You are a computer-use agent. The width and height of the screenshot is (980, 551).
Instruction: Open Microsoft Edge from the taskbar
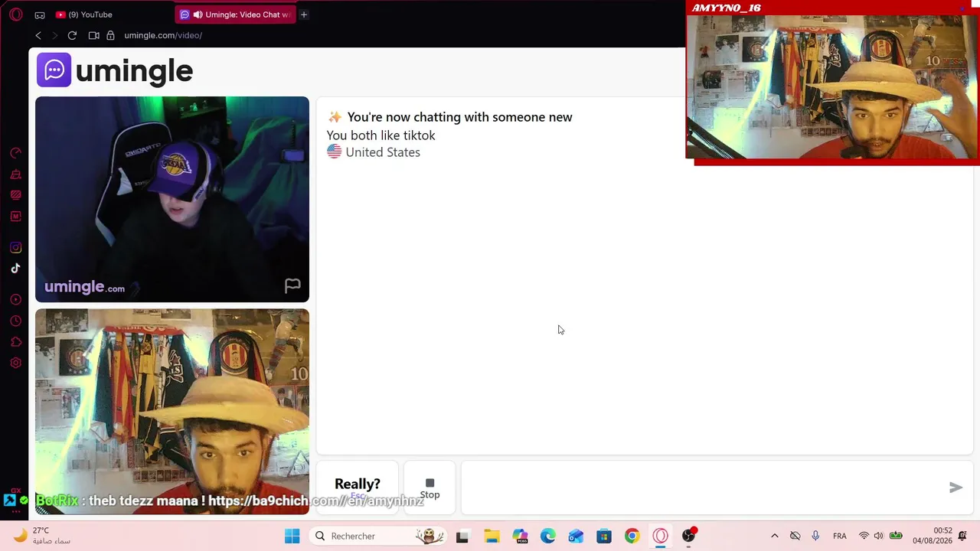click(x=547, y=536)
